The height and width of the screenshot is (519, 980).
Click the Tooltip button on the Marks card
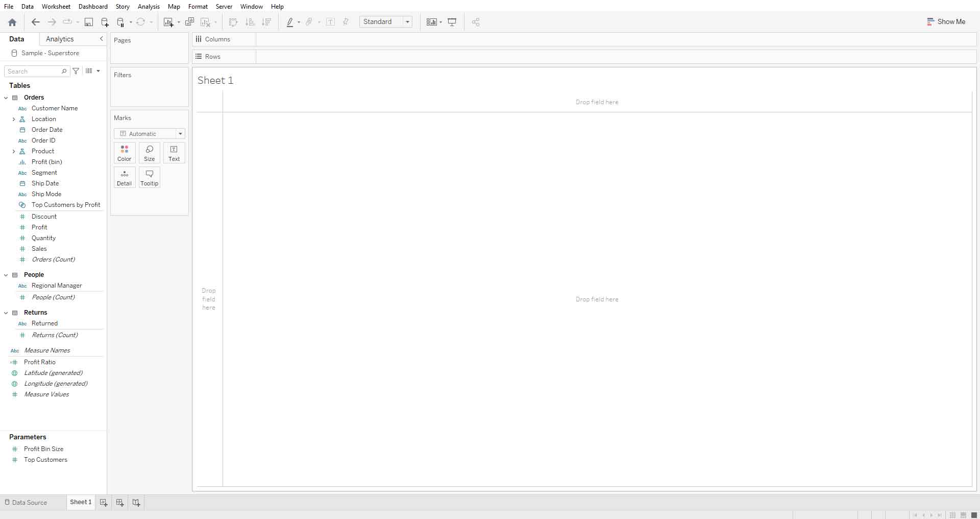pos(149,177)
